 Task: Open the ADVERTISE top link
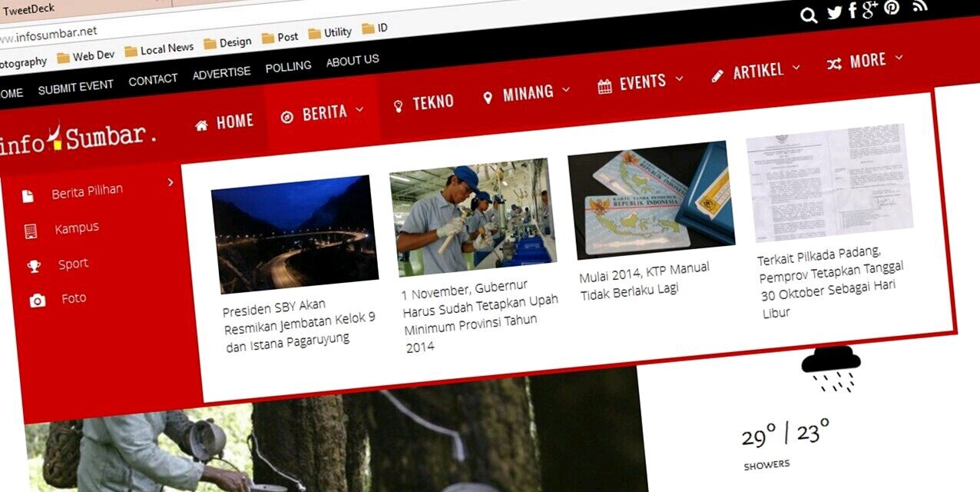221,73
